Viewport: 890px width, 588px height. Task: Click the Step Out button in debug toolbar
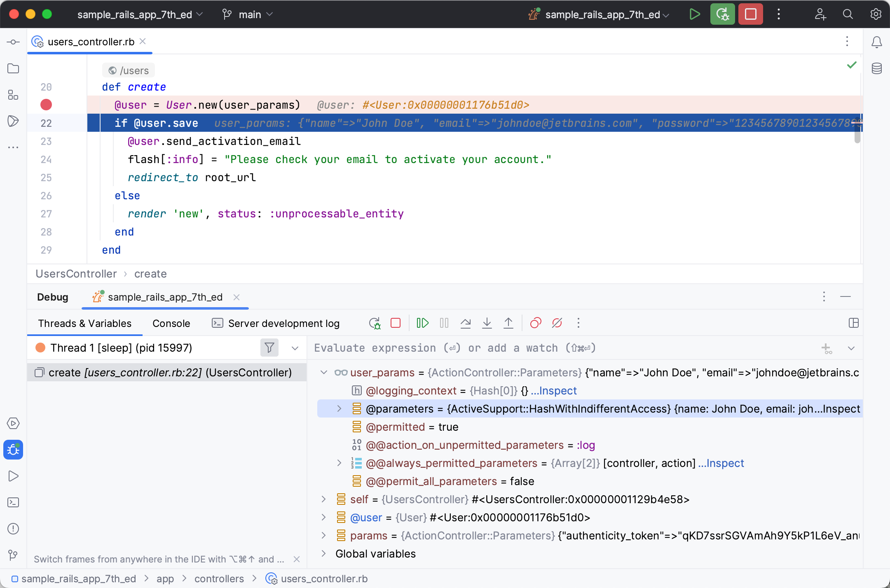(x=509, y=323)
